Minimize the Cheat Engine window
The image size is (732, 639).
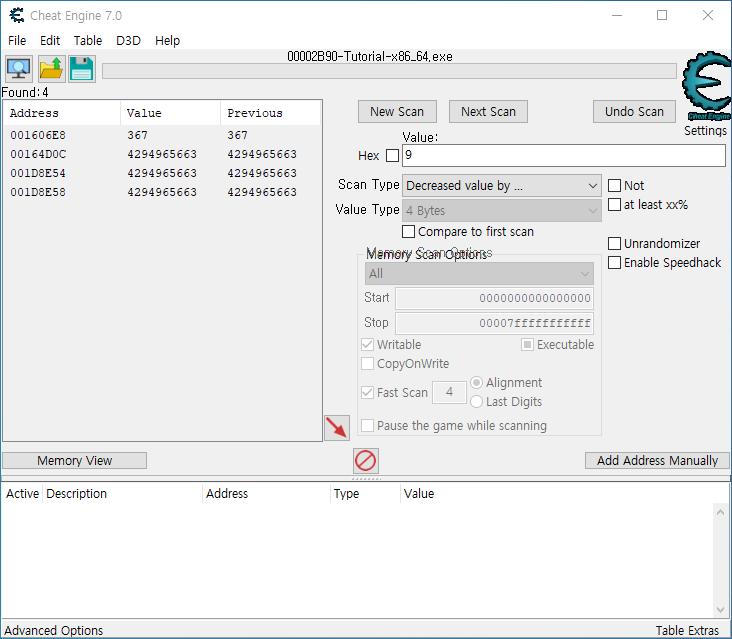coord(617,15)
